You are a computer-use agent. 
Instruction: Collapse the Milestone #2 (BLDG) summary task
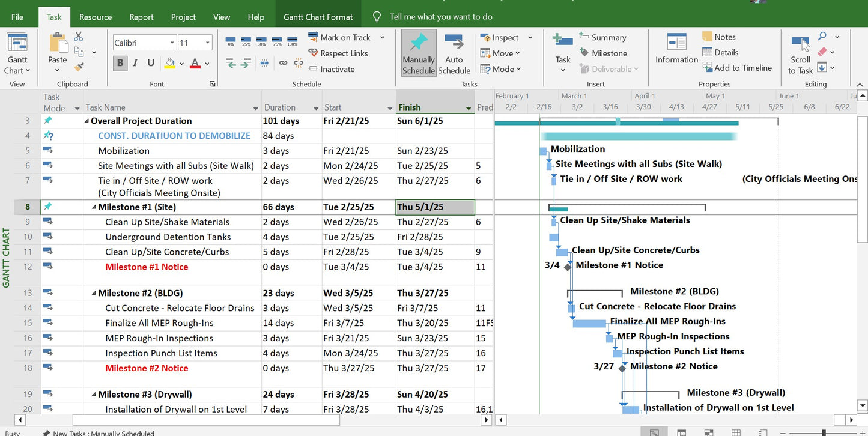point(94,294)
